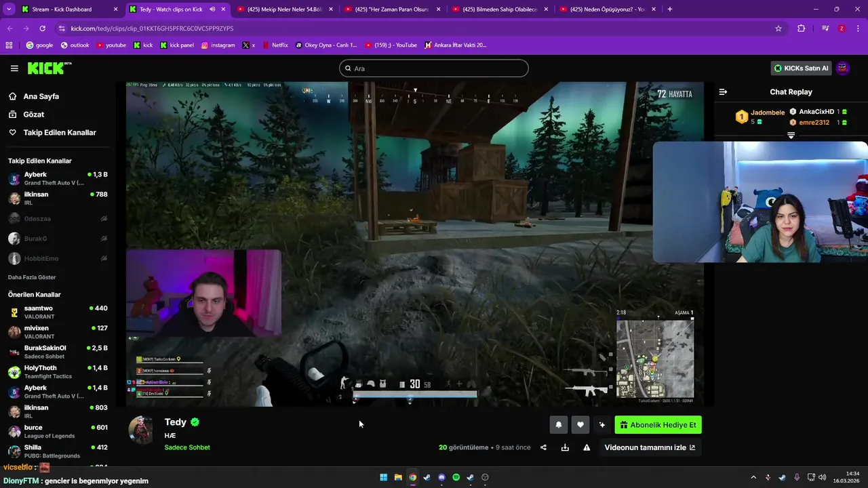This screenshot has height=488, width=868.
Task: Open recommended channel HolyThoth
Action: pyautogui.click(x=58, y=372)
